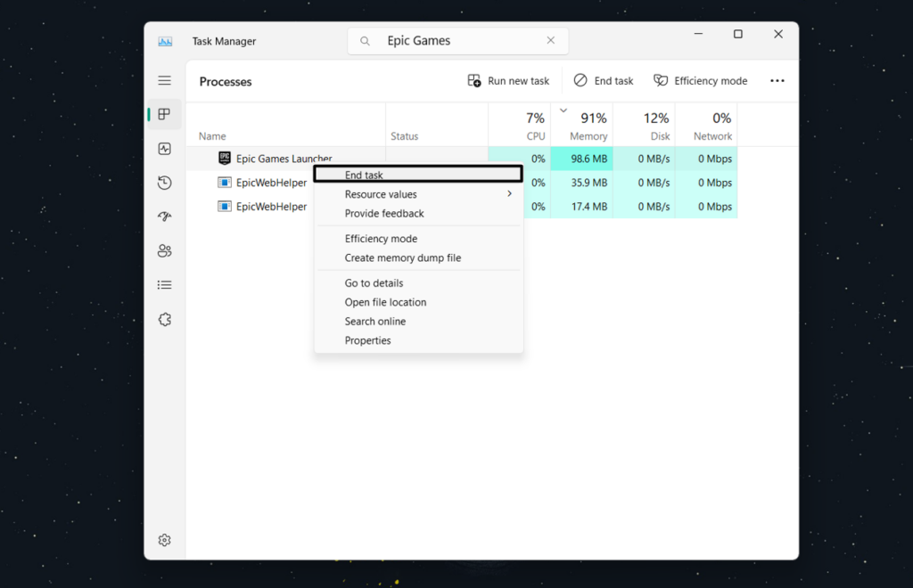This screenshot has width=913, height=588.
Task: Click Run new task button
Action: (508, 80)
